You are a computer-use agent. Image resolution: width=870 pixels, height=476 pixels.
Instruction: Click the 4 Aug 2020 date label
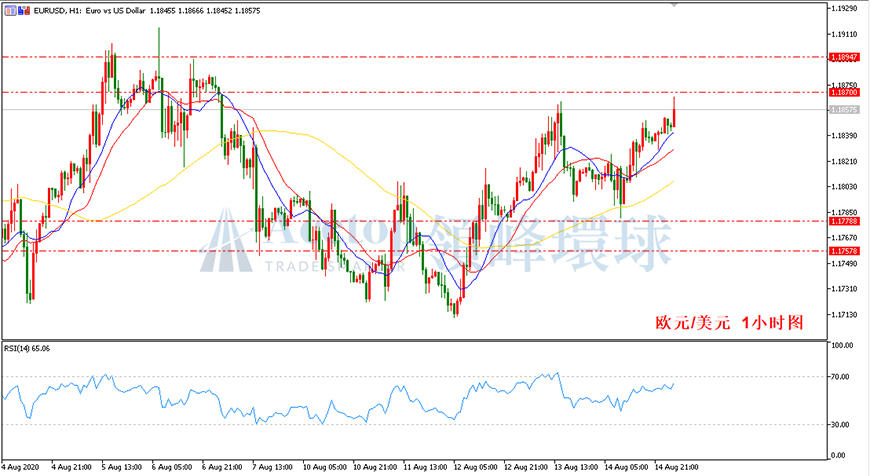click(x=21, y=467)
